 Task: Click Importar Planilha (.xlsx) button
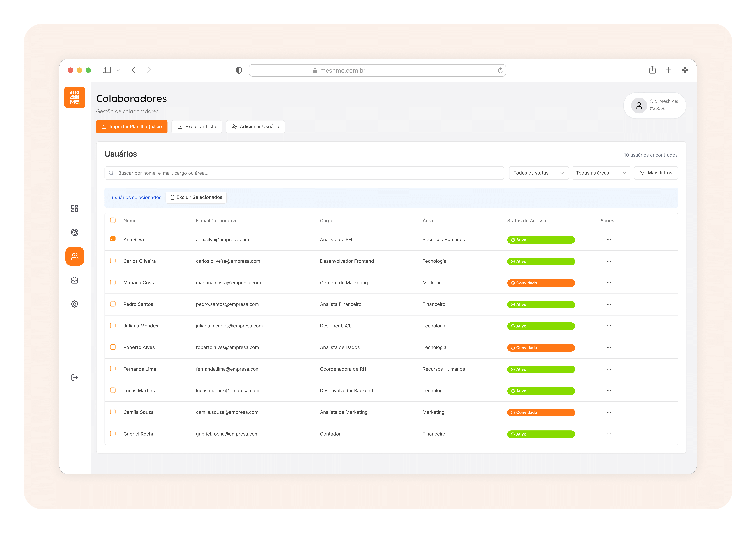point(132,127)
